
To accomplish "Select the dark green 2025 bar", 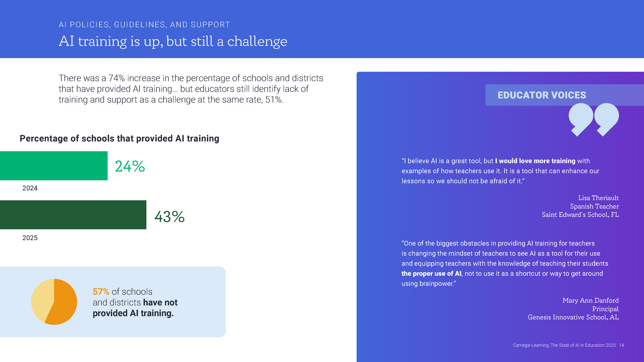I will [73, 215].
